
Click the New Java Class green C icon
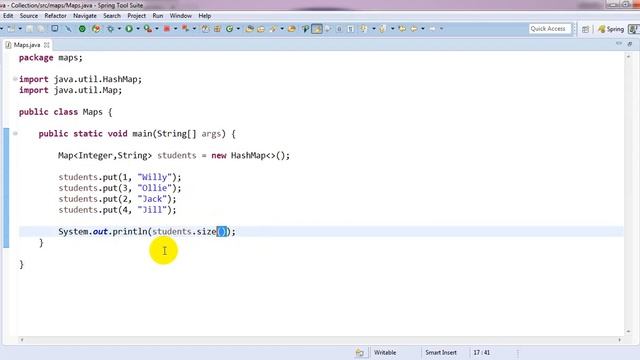pos(229,29)
